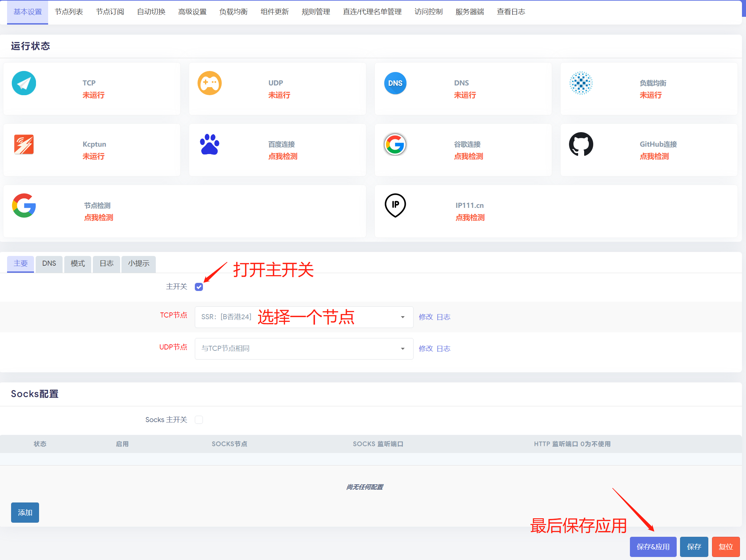The width and height of the screenshot is (746, 560).
Task: Click 点我检测 under 谷歌连接
Action: tap(468, 156)
